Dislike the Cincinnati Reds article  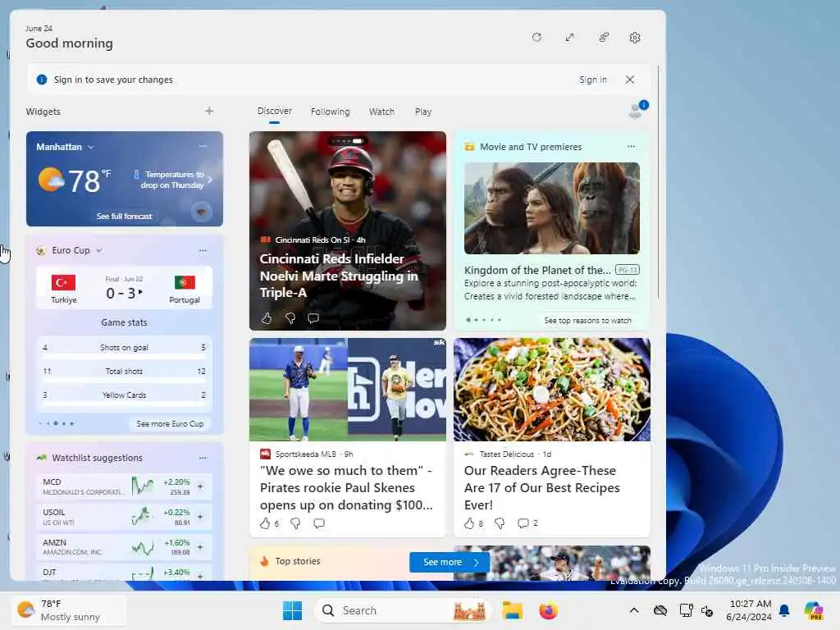click(290, 318)
